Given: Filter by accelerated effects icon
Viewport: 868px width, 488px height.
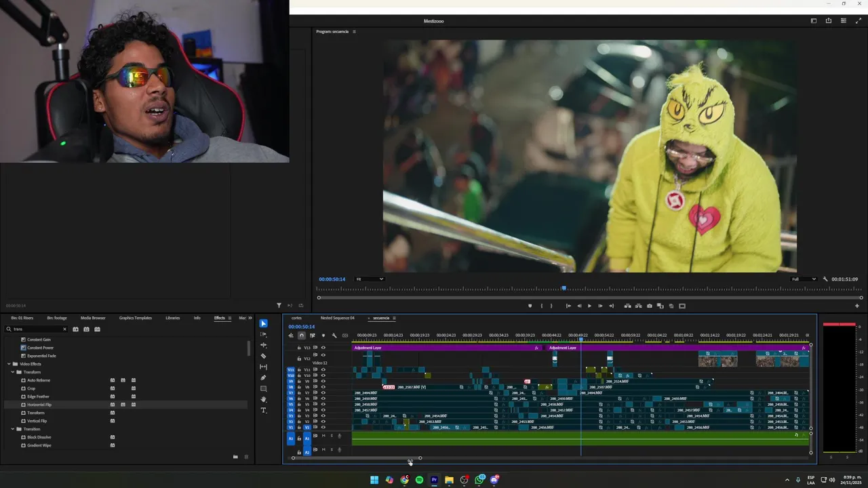Looking at the screenshot, I should click(76, 329).
